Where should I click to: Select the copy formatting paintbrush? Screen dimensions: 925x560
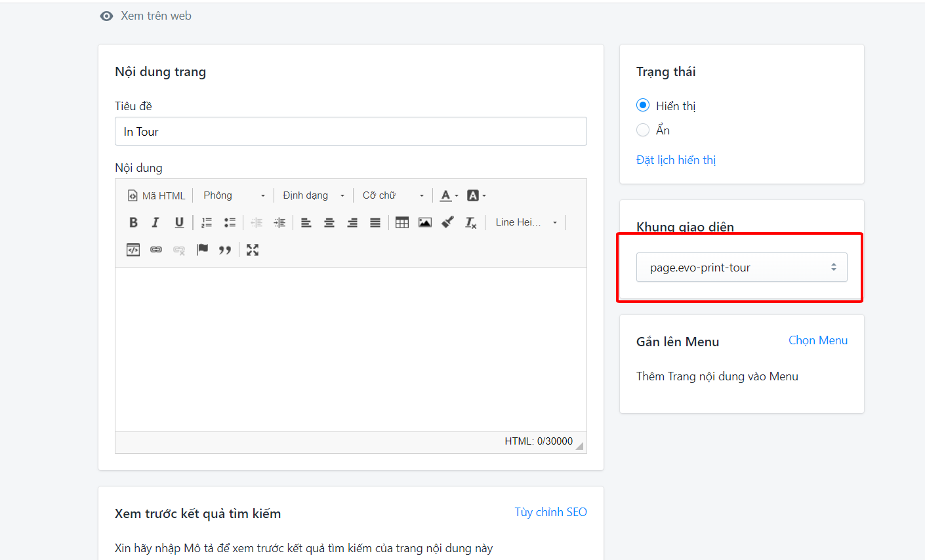[x=448, y=222]
